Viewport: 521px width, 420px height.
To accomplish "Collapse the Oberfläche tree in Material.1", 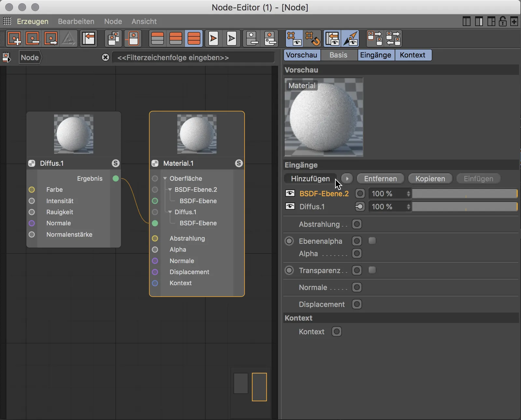I will point(165,178).
